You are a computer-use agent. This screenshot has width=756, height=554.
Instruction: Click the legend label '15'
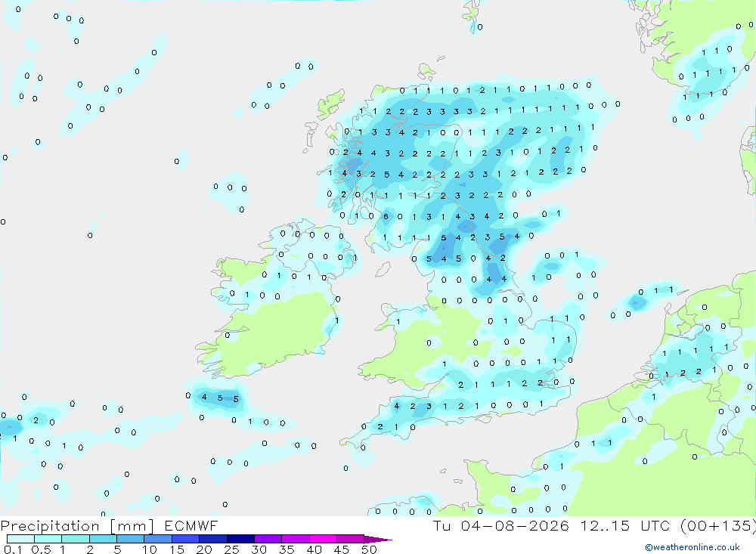[177, 549]
